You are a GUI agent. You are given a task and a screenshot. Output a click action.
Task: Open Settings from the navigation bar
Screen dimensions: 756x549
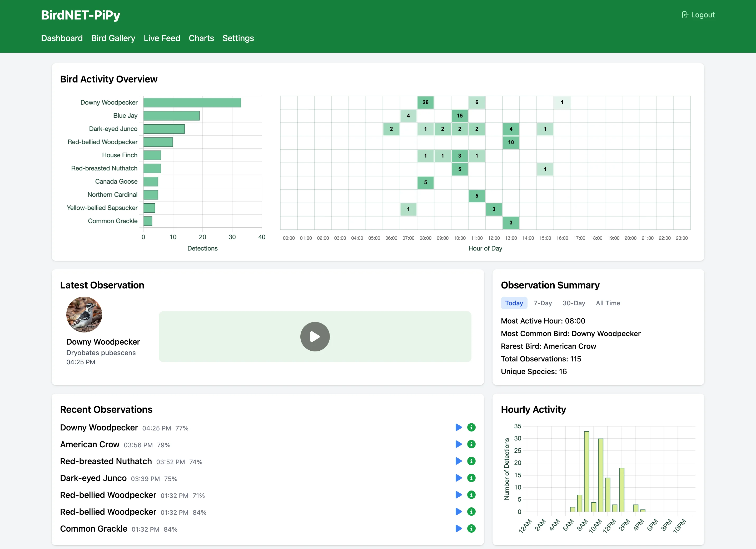(x=238, y=38)
